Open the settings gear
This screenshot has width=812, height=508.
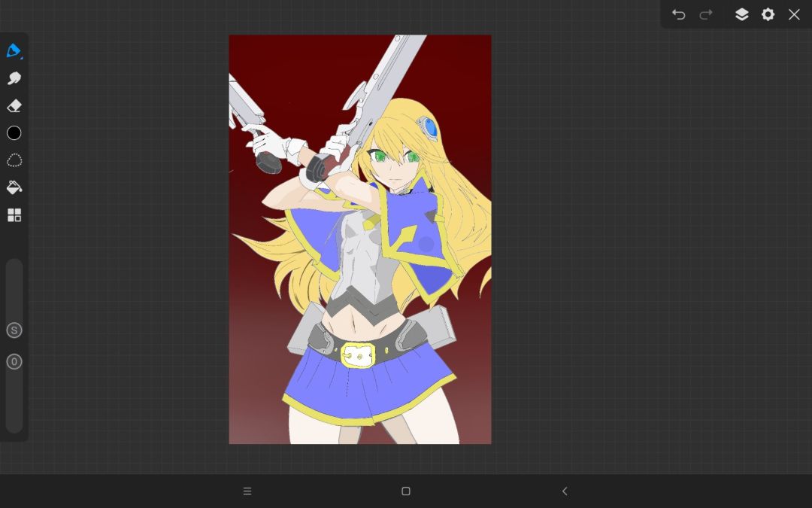click(x=768, y=14)
